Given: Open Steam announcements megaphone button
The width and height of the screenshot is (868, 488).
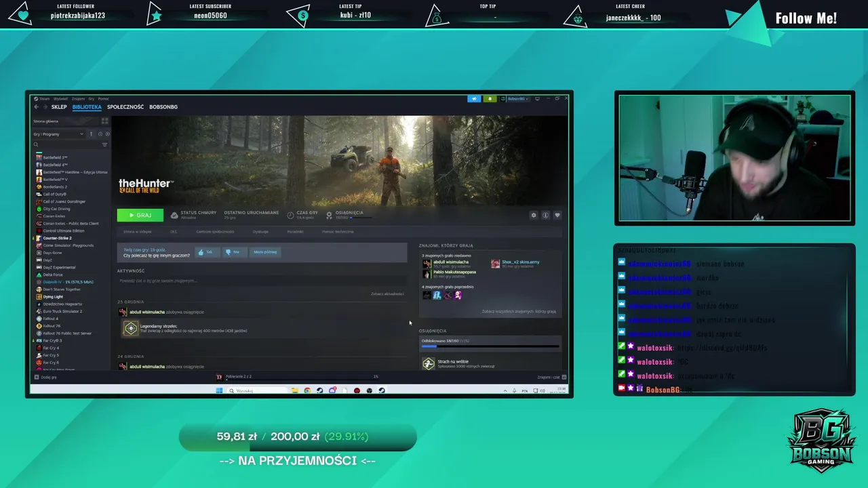Looking at the screenshot, I should point(474,99).
